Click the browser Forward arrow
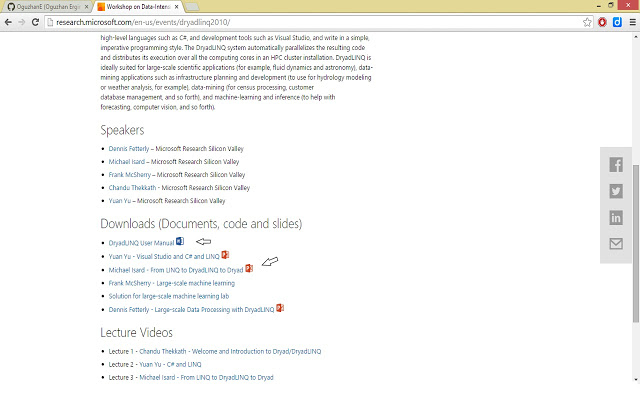 coord(22,22)
